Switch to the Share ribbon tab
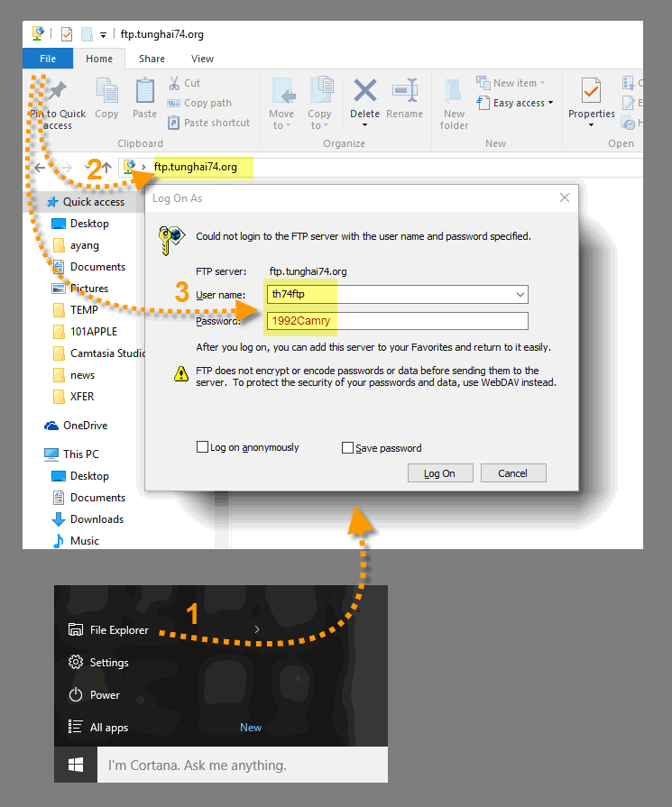 152,59
